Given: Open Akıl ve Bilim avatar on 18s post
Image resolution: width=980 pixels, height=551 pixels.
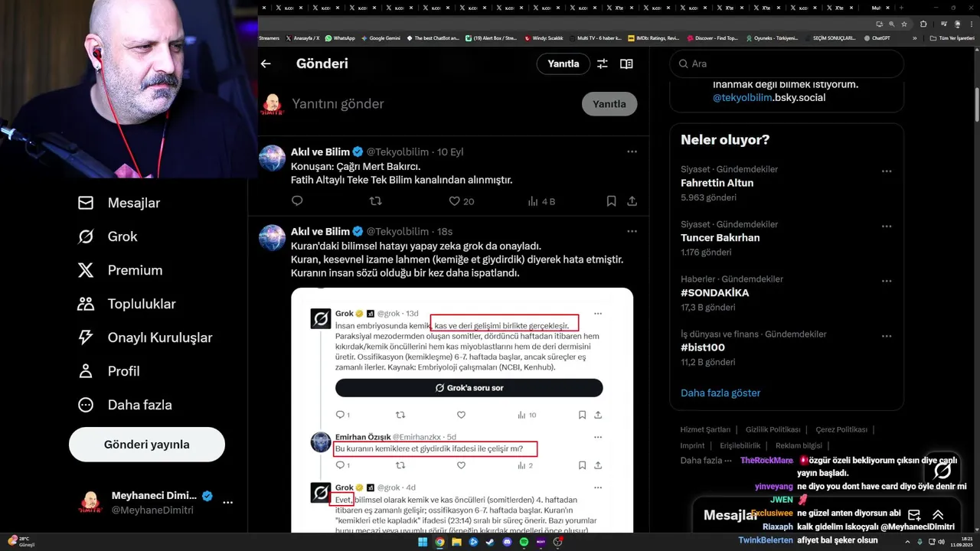Looking at the screenshot, I should pyautogui.click(x=272, y=238).
